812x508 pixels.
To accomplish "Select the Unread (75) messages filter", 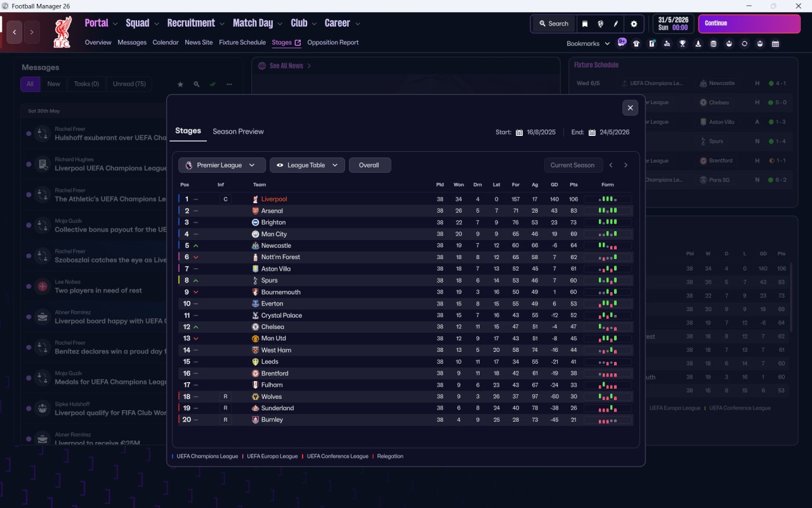I will tap(129, 84).
